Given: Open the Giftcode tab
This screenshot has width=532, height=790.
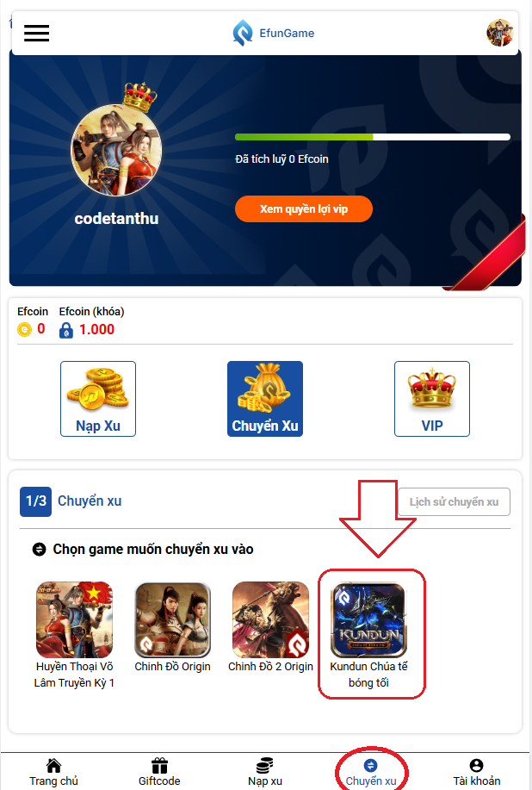Looking at the screenshot, I should click(159, 773).
